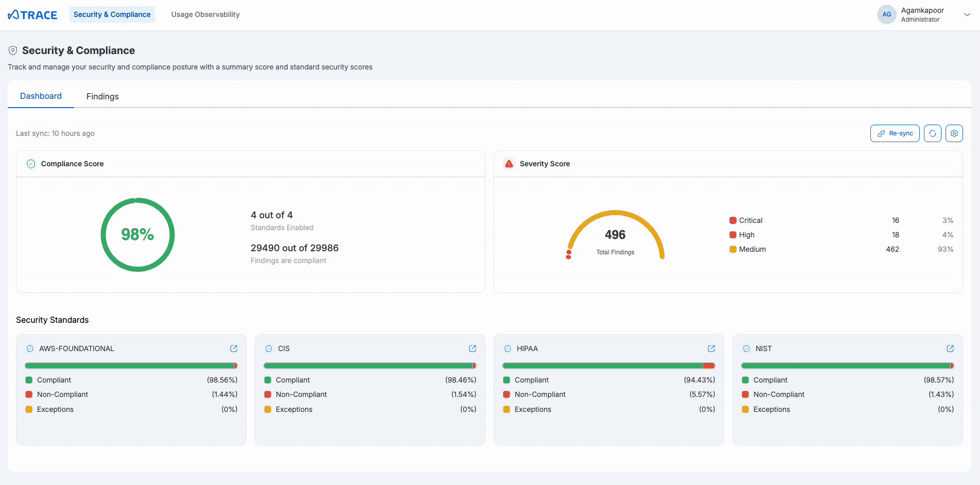Click the HIPAA compliance progress bar
Viewport: 980px width, 485px height.
click(608, 366)
